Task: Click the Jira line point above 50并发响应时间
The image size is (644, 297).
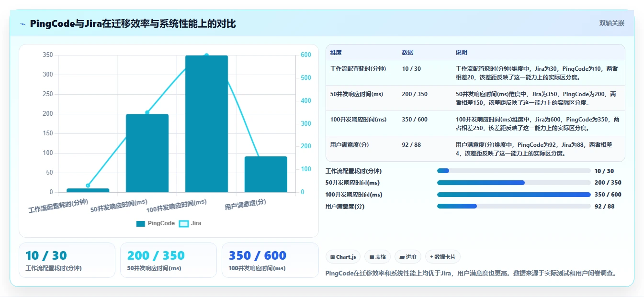Action: click(147, 112)
